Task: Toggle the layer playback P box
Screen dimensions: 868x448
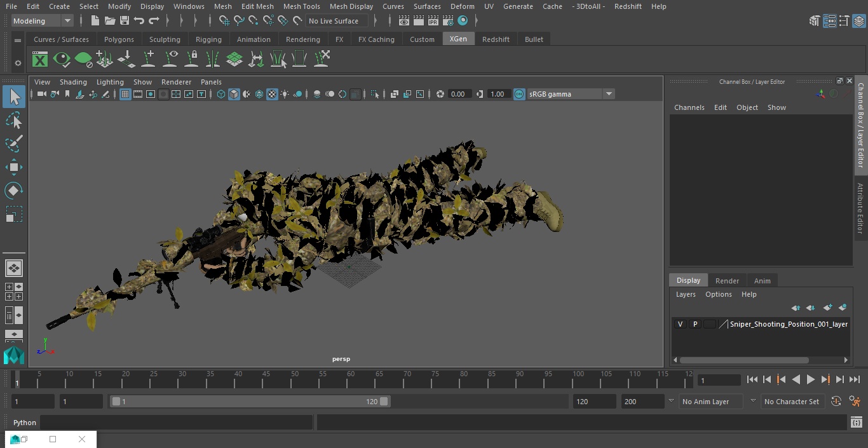Action: click(695, 324)
